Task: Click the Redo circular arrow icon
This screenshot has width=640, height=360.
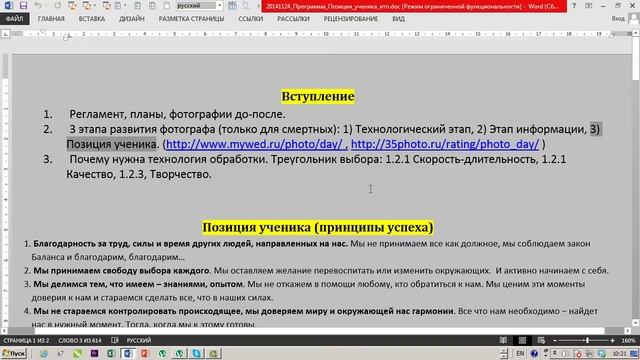Action: click(x=58, y=5)
